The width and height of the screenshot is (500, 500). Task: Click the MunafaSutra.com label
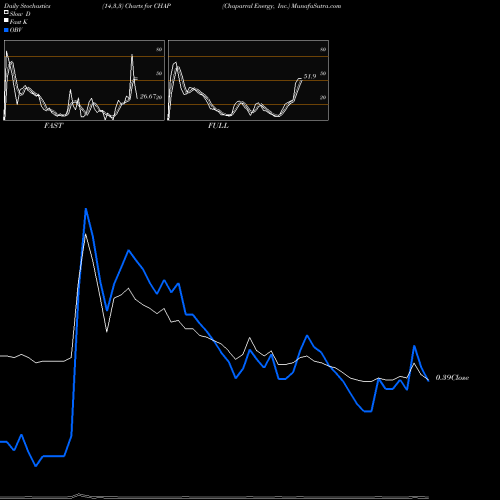pyautogui.click(x=316, y=6)
